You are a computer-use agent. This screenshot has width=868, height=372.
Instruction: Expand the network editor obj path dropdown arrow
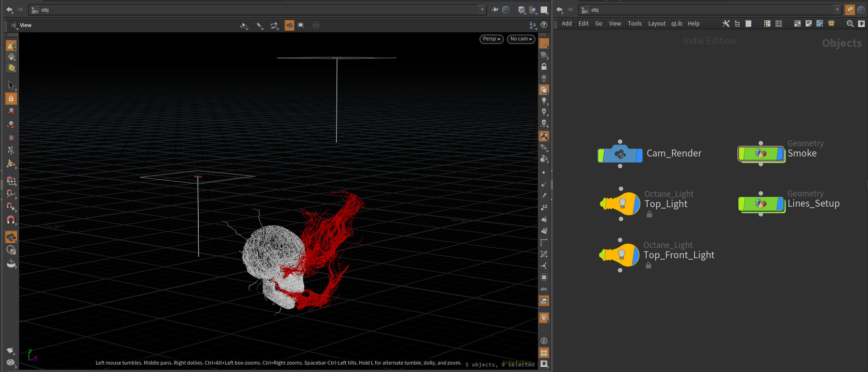[837, 10]
